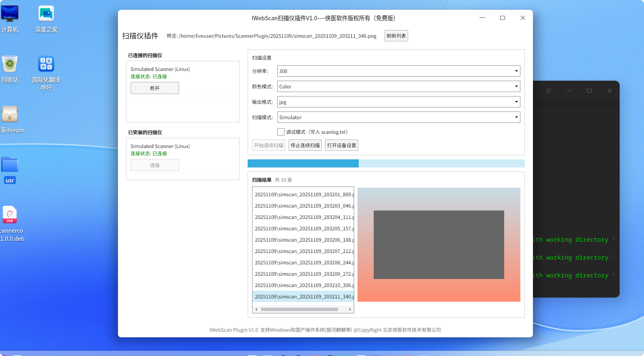644x356 pixels.
Task: Enable the 调试模式 debug checkbox
Action: click(281, 132)
